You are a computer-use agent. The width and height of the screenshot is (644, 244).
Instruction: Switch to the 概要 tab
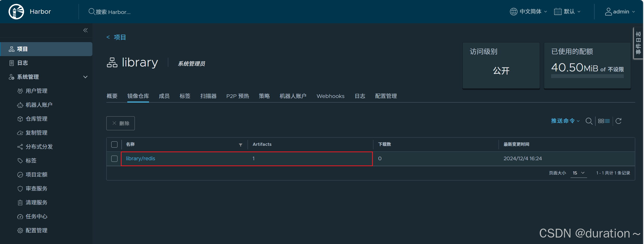pyautogui.click(x=112, y=96)
